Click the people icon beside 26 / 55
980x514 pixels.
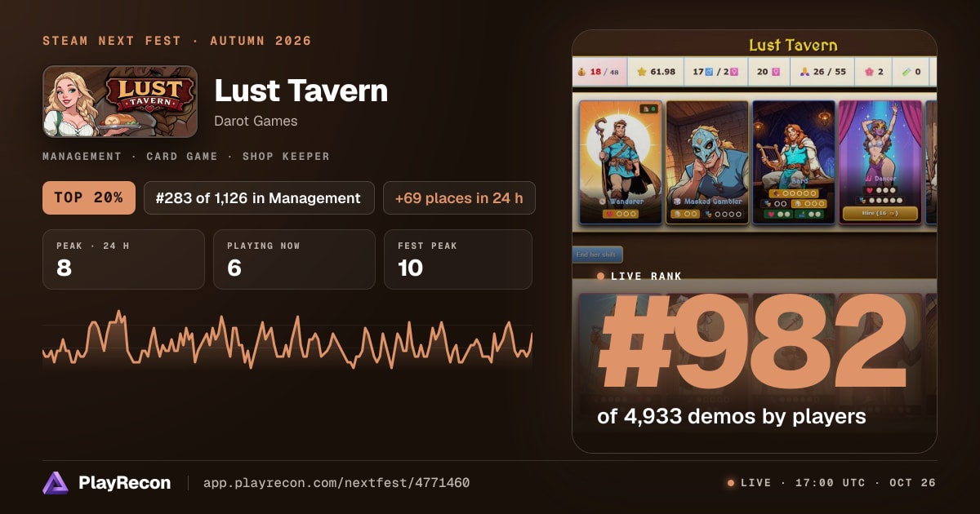(804, 72)
